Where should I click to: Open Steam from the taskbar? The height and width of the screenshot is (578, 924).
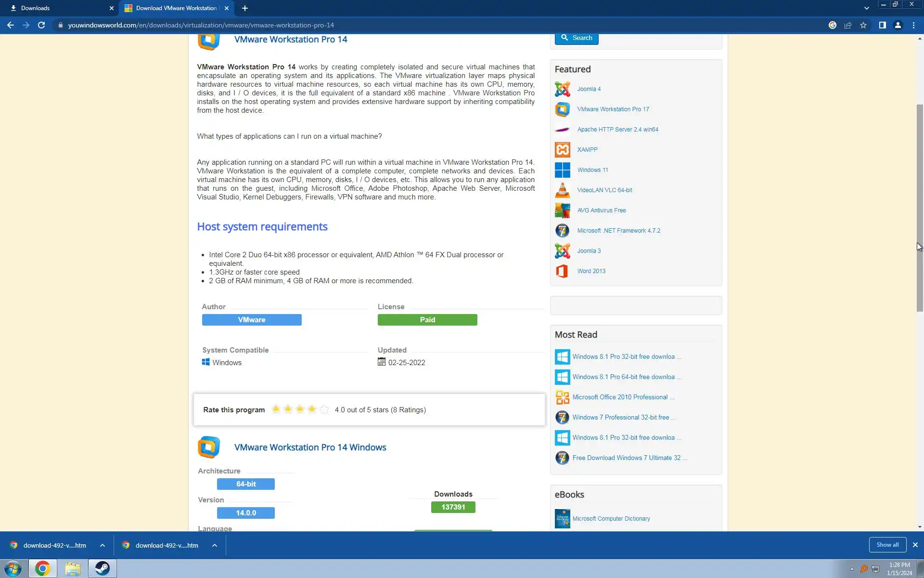pyautogui.click(x=102, y=568)
